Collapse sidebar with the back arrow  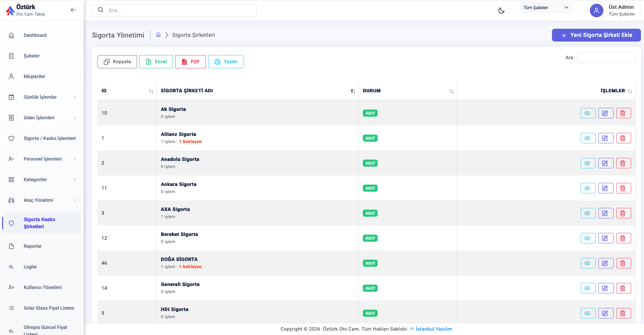point(73,10)
